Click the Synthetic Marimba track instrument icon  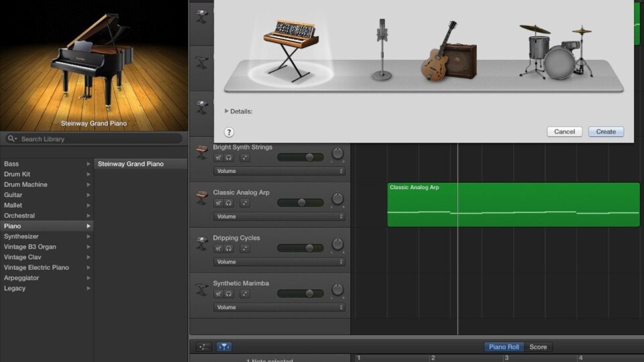[x=202, y=290]
